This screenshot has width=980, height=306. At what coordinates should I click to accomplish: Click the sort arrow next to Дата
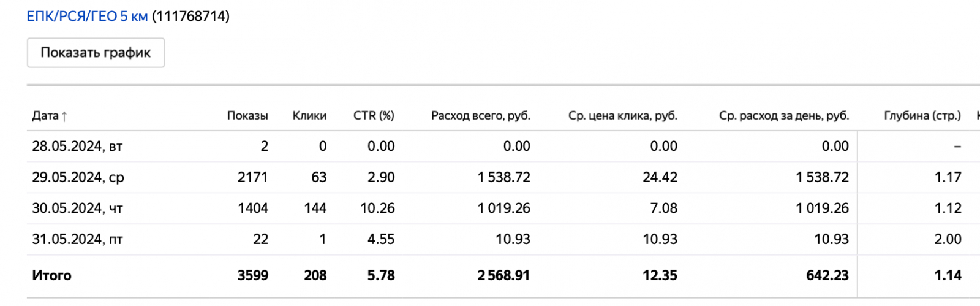pos(64,116)
